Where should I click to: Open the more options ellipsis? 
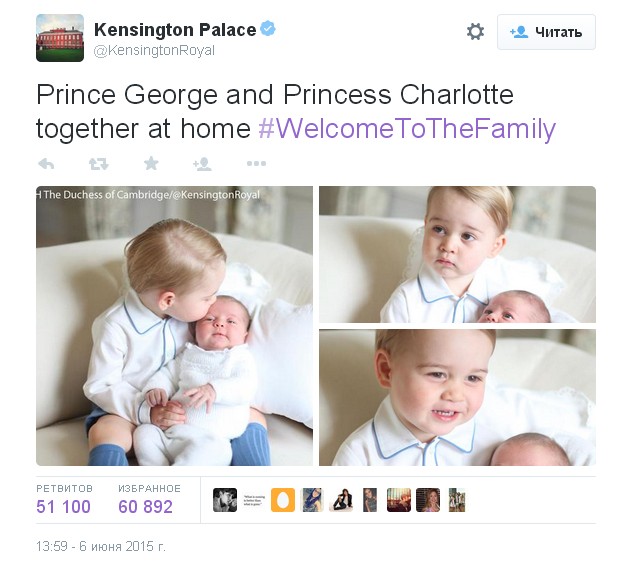click(256, 164)
